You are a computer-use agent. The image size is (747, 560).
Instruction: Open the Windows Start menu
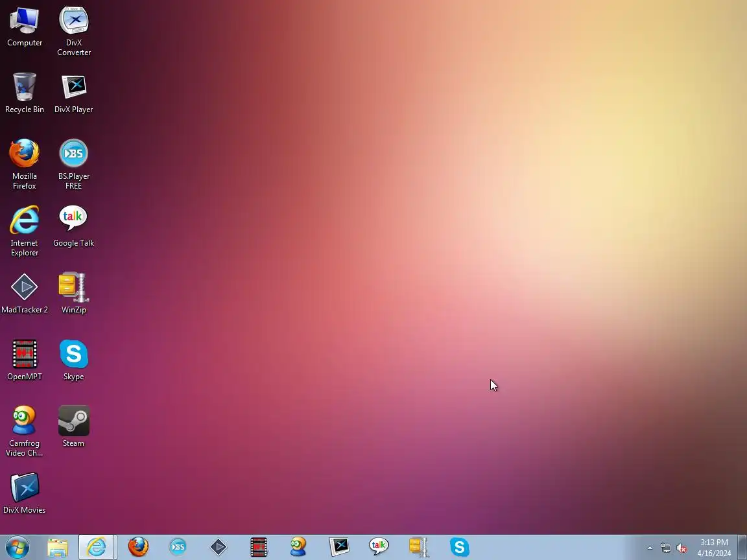[x=18, y=547]
